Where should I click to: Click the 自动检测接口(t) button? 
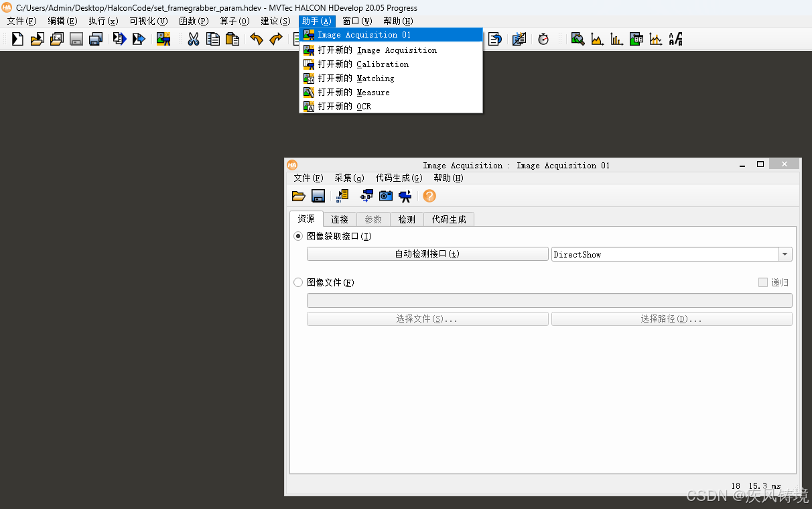(427, 254)
